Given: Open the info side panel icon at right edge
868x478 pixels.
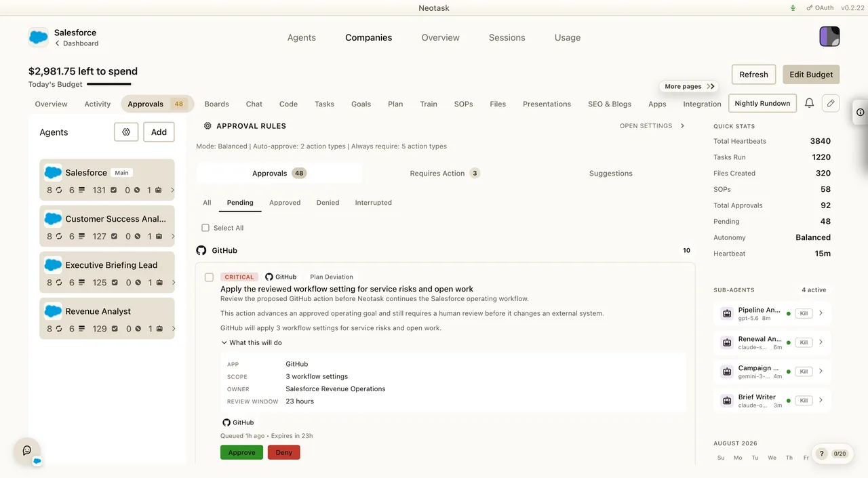Looking at the screenshot, I should tap(861, 113).
